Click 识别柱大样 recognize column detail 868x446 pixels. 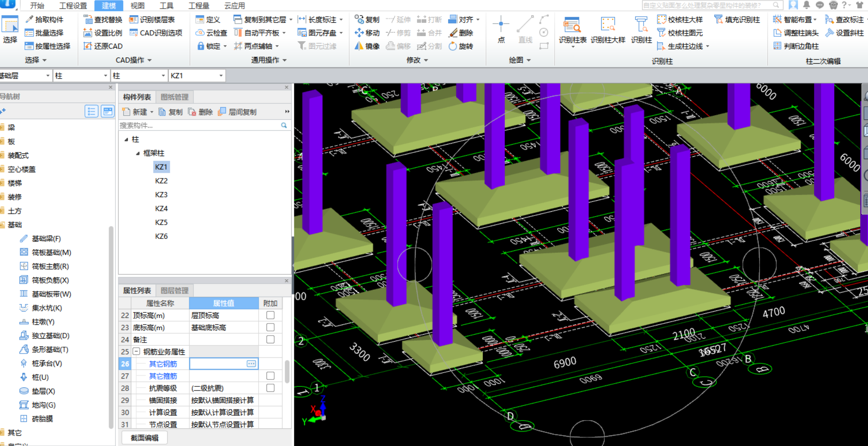coord(608,30)
